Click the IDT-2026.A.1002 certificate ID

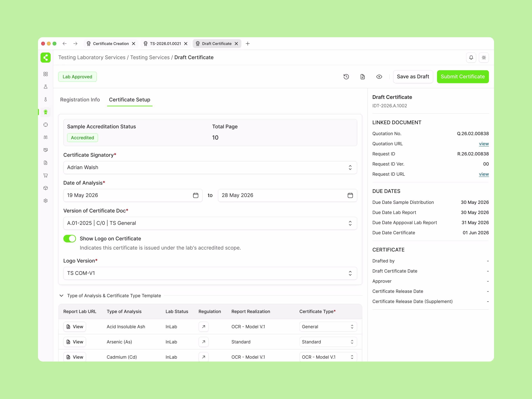(x=390, y=105)
